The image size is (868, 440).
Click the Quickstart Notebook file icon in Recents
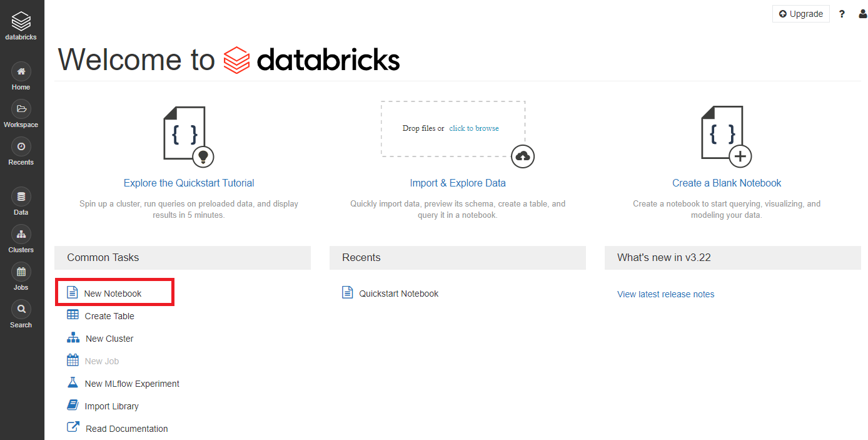click(x=348, y=293)
